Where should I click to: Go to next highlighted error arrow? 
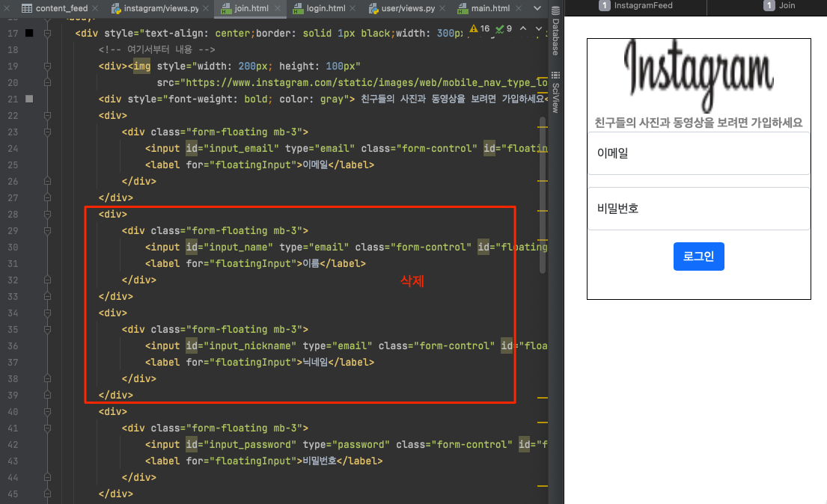(x=539, y=28)
